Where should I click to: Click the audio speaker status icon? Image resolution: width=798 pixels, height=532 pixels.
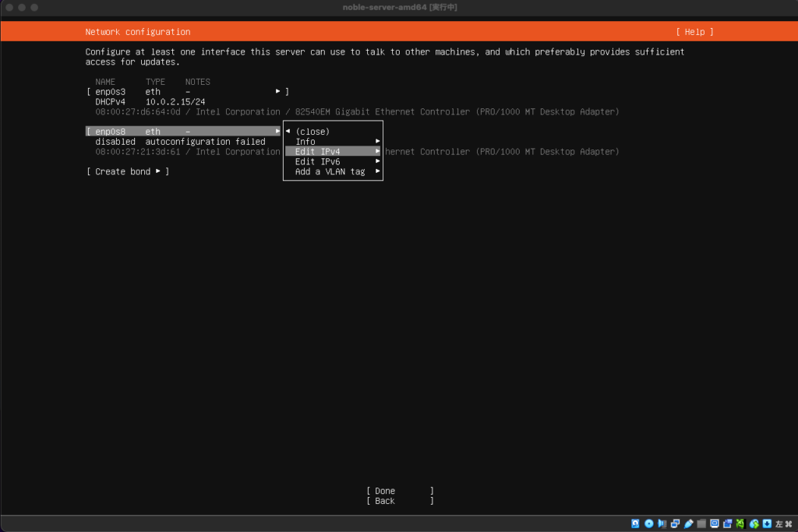(662, 523)
